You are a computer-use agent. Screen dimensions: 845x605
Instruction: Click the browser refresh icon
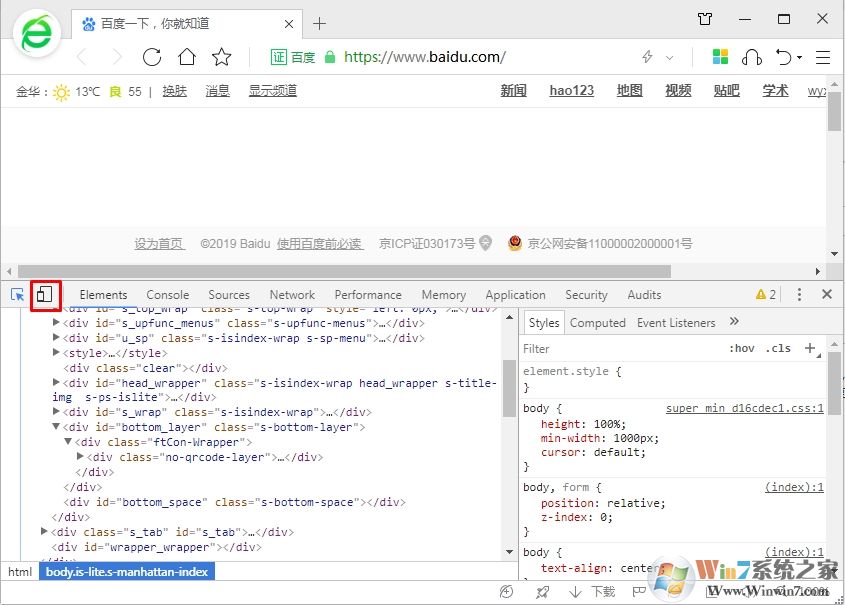click(x=152, y=57)
